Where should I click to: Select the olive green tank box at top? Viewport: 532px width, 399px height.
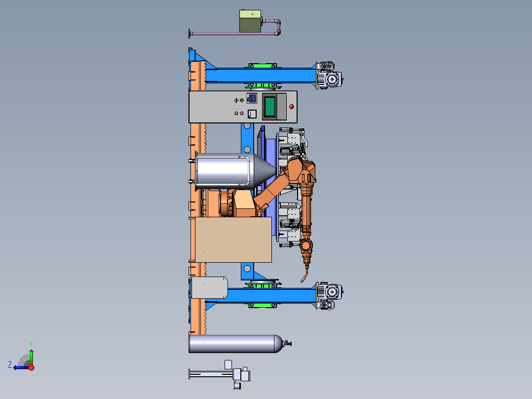click(x=250, y=21)
